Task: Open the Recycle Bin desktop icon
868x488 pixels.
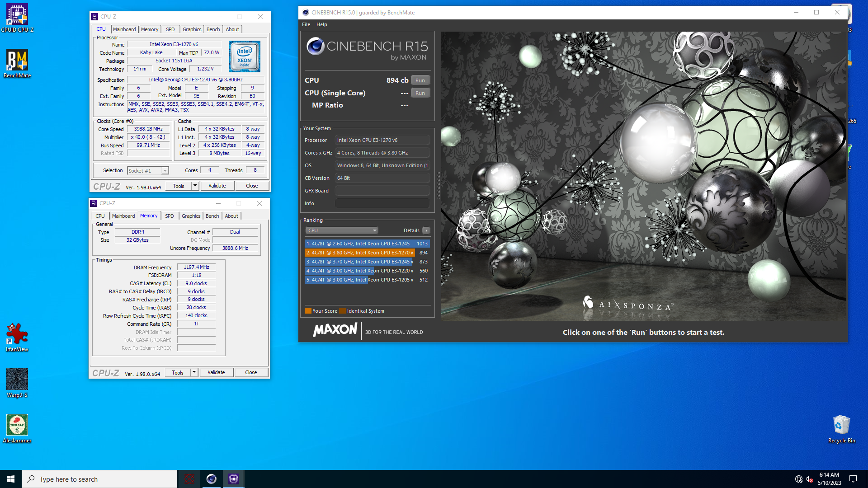Action: pyautogui.click(x=841, y=429)
